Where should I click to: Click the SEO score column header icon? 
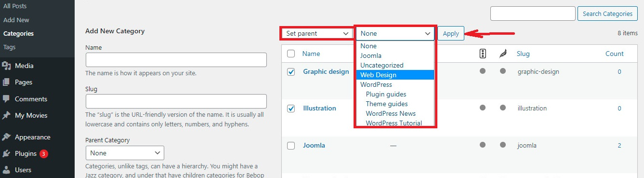pos(483,54)
